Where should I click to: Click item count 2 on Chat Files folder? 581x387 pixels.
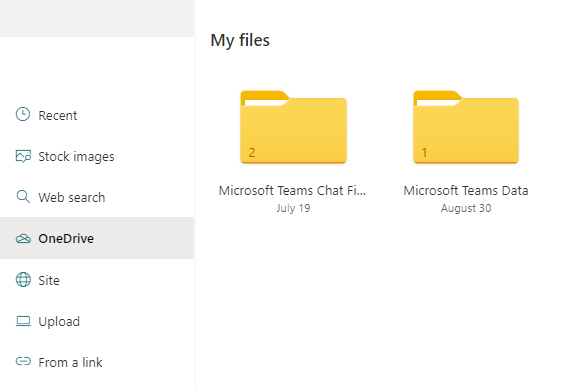[252, 152]
